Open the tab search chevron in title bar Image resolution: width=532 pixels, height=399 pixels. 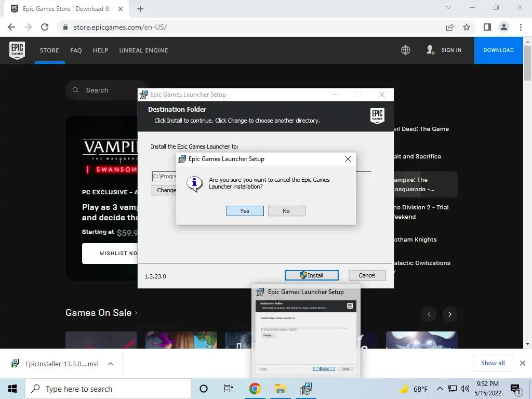coord(448,7)
